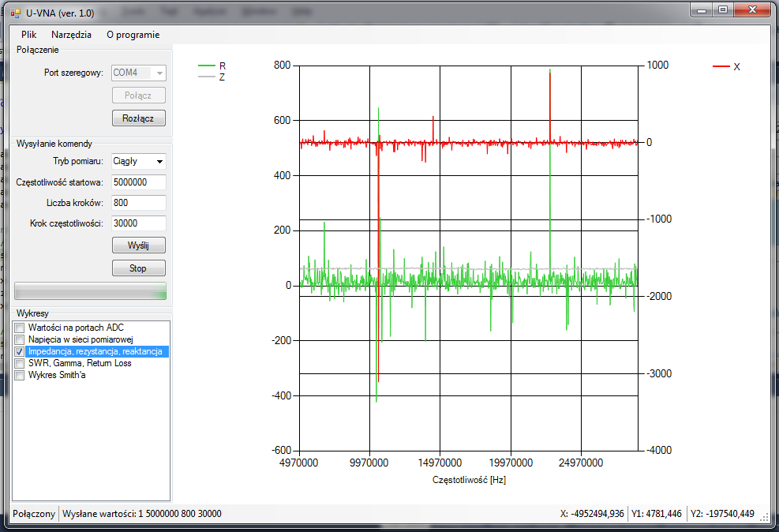Image resolution: width=779 pixels, height=532 pixels.
Task: Open the O programie menu
Action: (133, 35)
